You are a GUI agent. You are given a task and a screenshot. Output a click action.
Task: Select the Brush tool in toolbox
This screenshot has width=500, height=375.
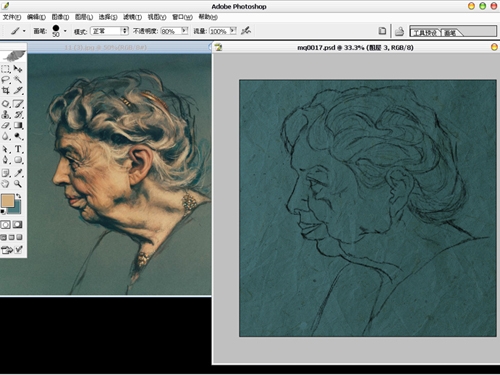[x=18, y=104]
